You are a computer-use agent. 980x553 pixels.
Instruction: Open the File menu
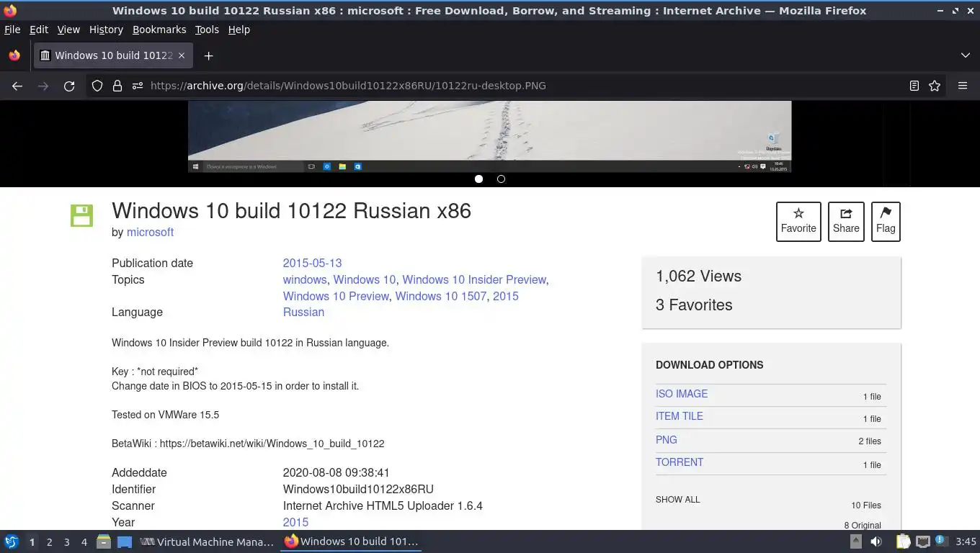(x=12, y=30)
